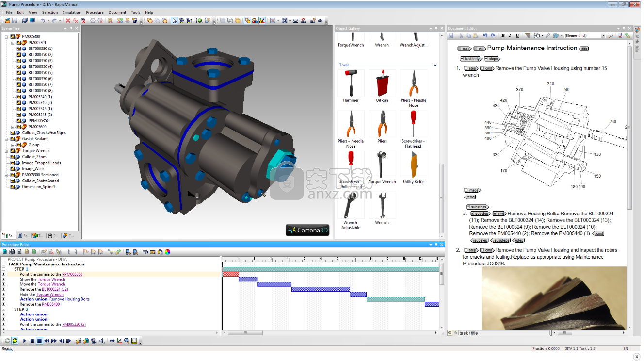
Task: Click the PM005330 (2) link
Action: 74,324
